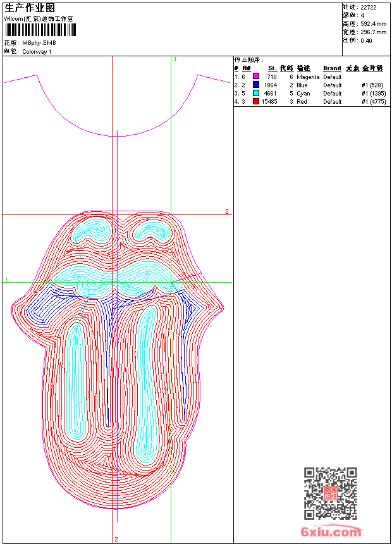Select the 描述 column header
392x544 pixels.
303,68
